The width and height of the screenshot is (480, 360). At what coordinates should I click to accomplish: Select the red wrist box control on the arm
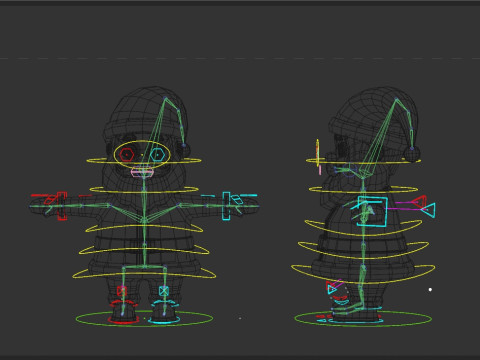(62, 206)
